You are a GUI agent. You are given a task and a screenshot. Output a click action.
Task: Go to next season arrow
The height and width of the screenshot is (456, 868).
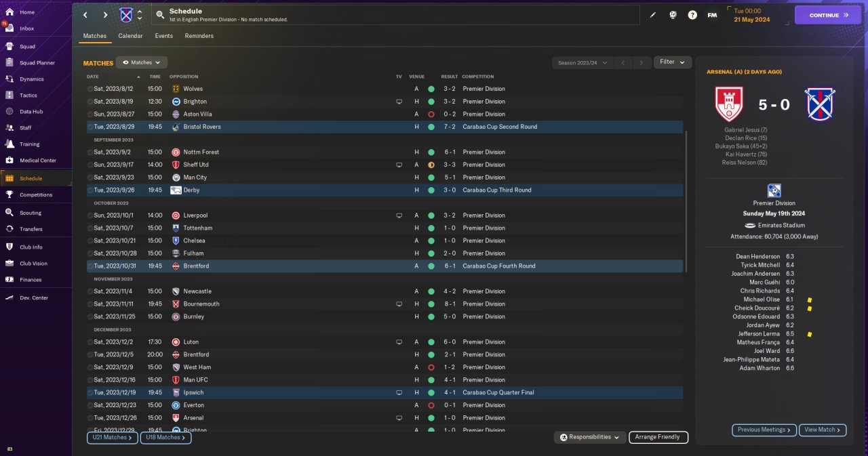pyautogui.click(x=642, y=62)
